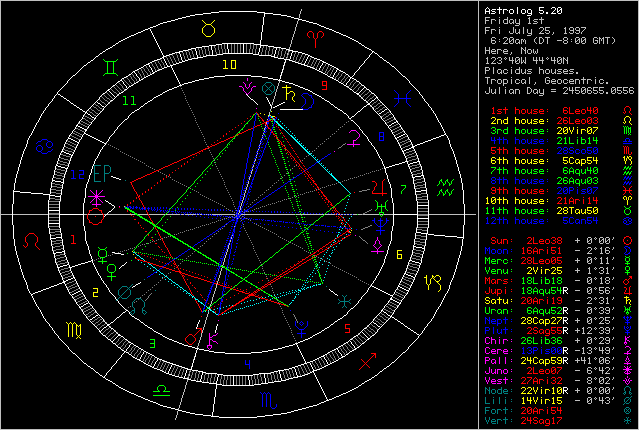Viewport: 639px width, 430px height.
Task: Click the 'Placidus houses.' line
Action: [531, 71]
